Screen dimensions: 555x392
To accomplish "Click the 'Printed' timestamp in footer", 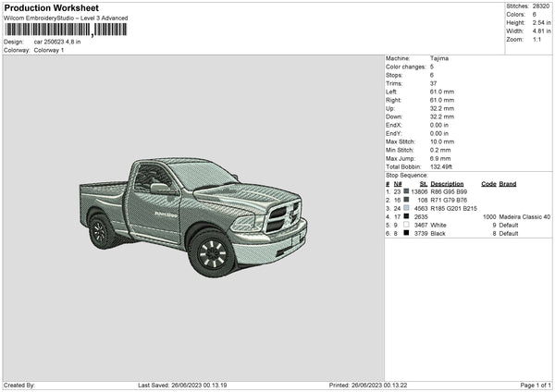I will coord(368,385).
